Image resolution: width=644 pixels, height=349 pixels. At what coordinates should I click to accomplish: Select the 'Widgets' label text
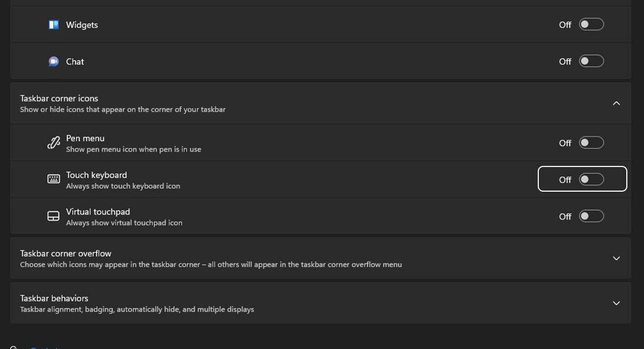pos(82,25)
